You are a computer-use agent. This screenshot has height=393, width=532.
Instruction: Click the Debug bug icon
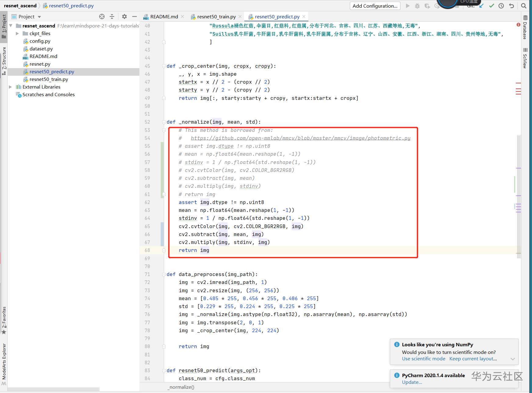pos(417,6)
